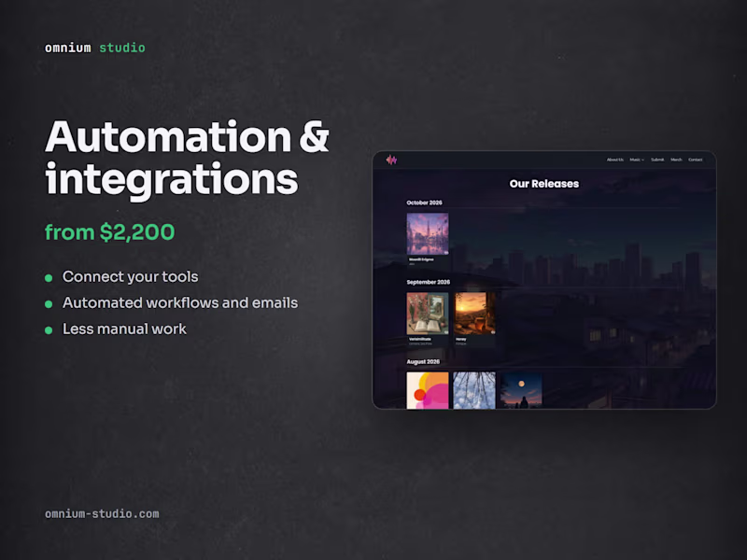Open the Contact nav link
Screen dimensions: 747x560
(695, 160)
